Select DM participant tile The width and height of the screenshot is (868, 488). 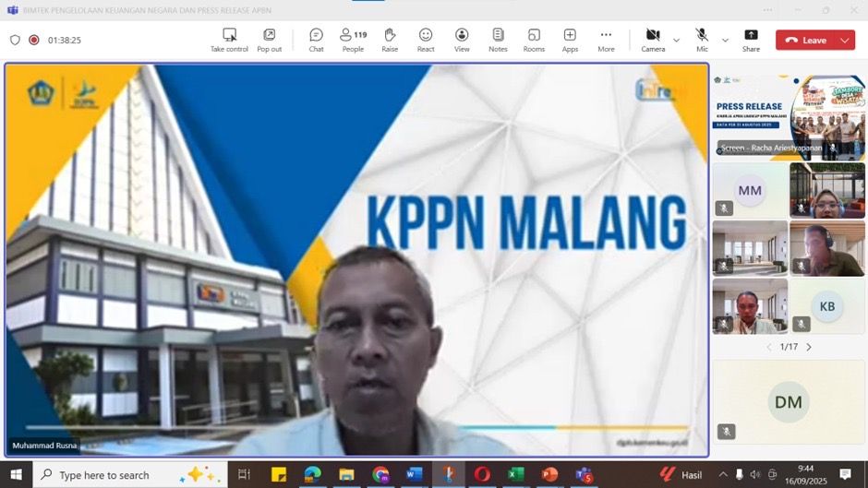click(x=789, y=402)
